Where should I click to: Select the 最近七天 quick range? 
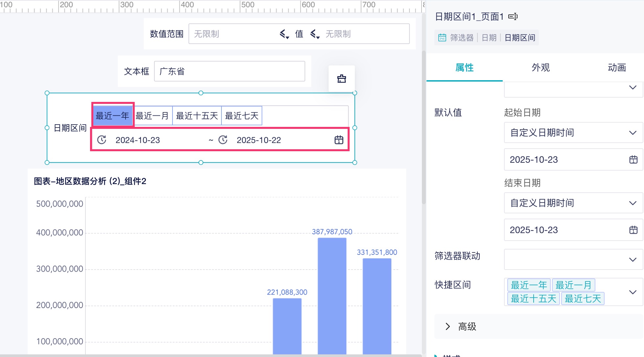[x=241, y=116]
